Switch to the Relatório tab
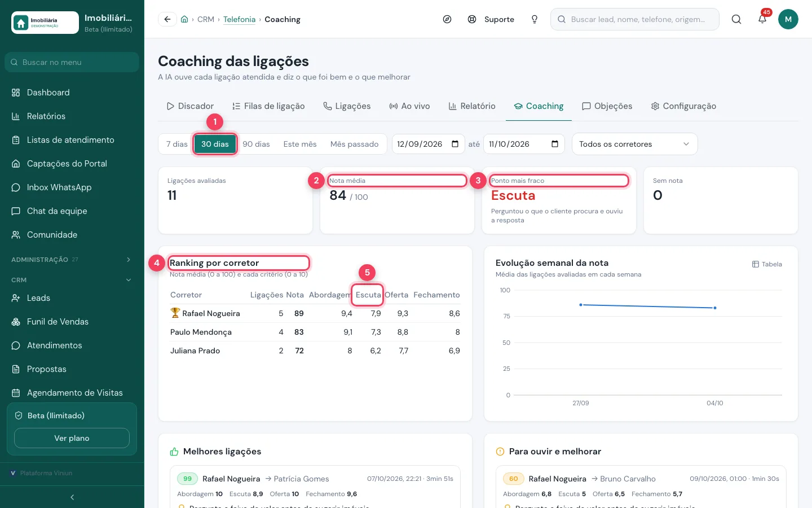 tap(472, 106)
